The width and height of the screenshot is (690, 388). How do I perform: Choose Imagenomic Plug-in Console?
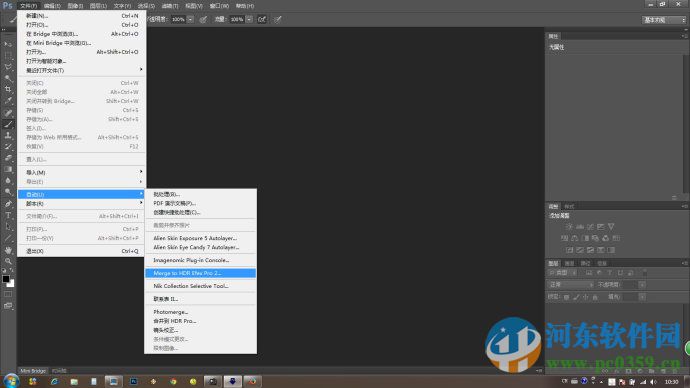[200, 260]
